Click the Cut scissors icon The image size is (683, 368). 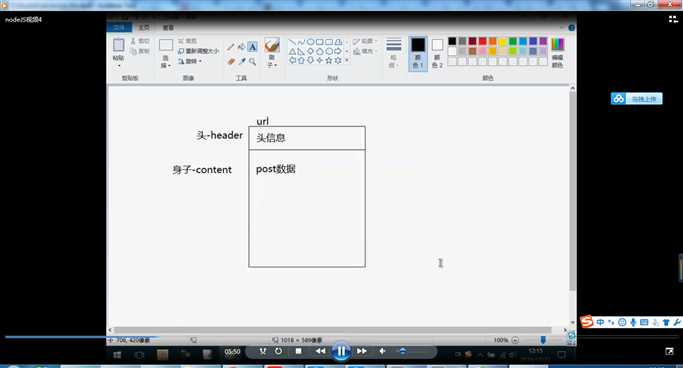[x=134, y=41]
